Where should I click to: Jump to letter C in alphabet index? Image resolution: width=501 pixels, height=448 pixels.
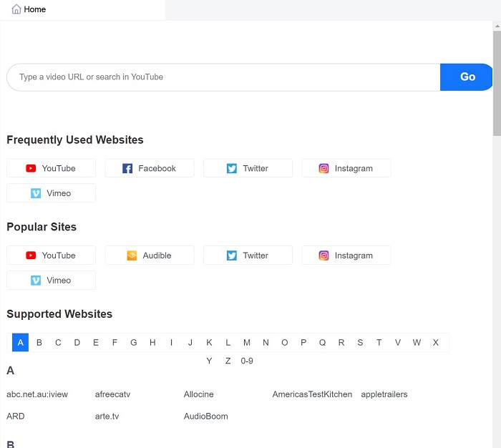point(58,343)
